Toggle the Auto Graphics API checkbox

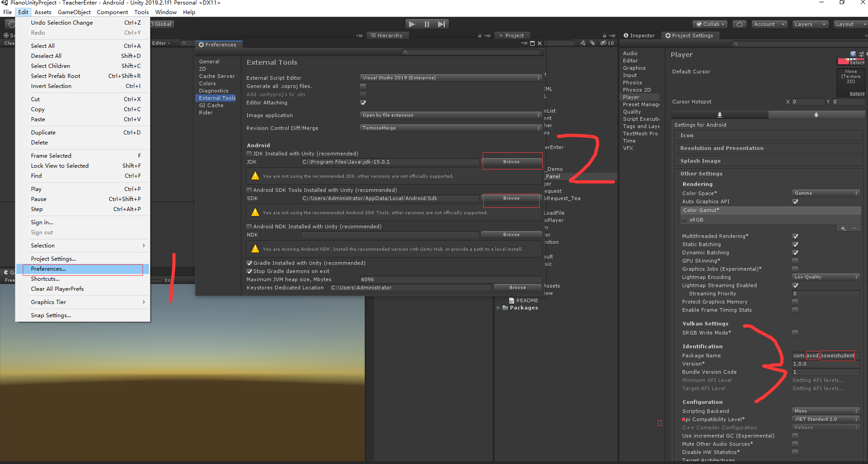[x=795, y=201]
